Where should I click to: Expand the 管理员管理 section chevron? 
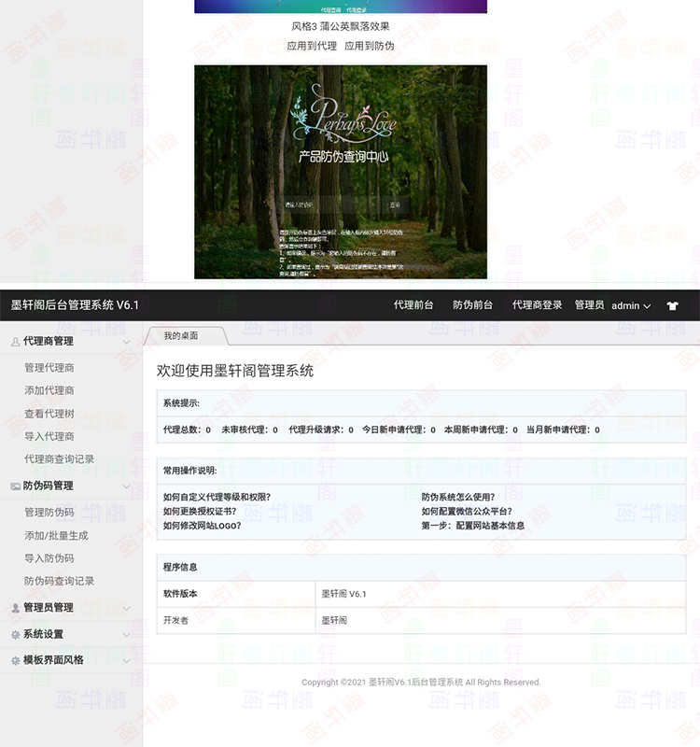point(126,609)
